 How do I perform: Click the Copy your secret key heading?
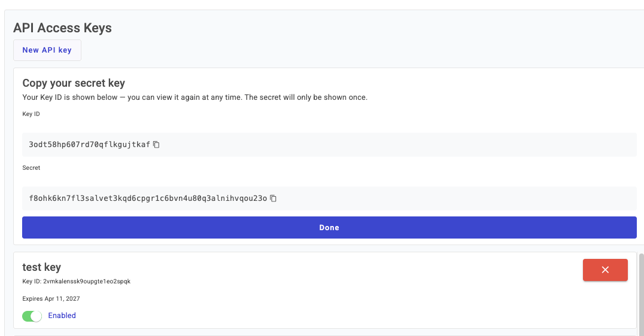pos(74,83)
